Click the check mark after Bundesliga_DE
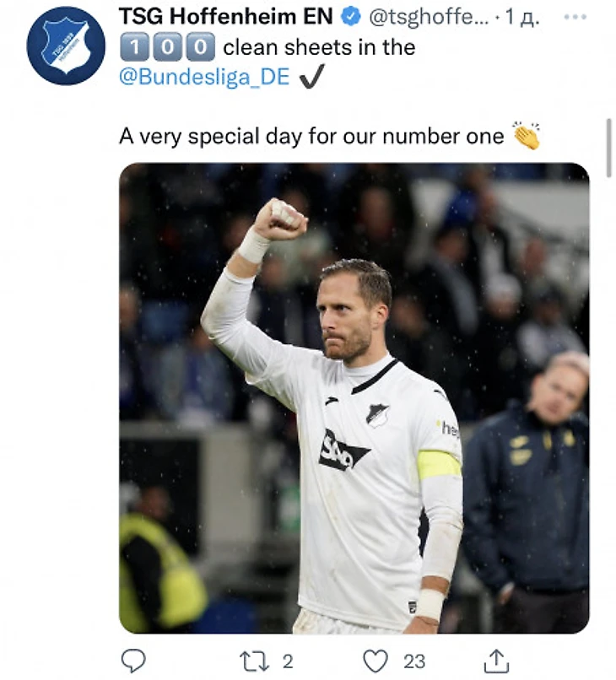Image resolution: width=616 pixels, height=680 pixels. [x=312, y=77]
